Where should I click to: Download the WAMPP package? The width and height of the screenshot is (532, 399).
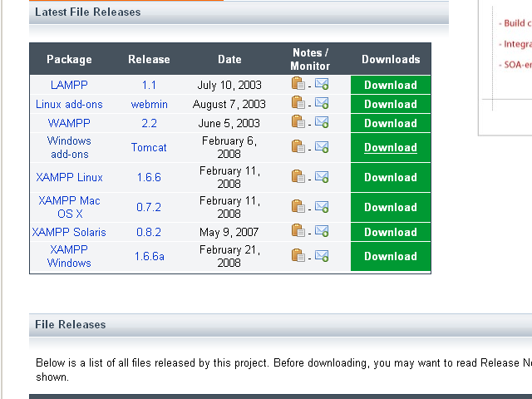click(x=391, y=123)
